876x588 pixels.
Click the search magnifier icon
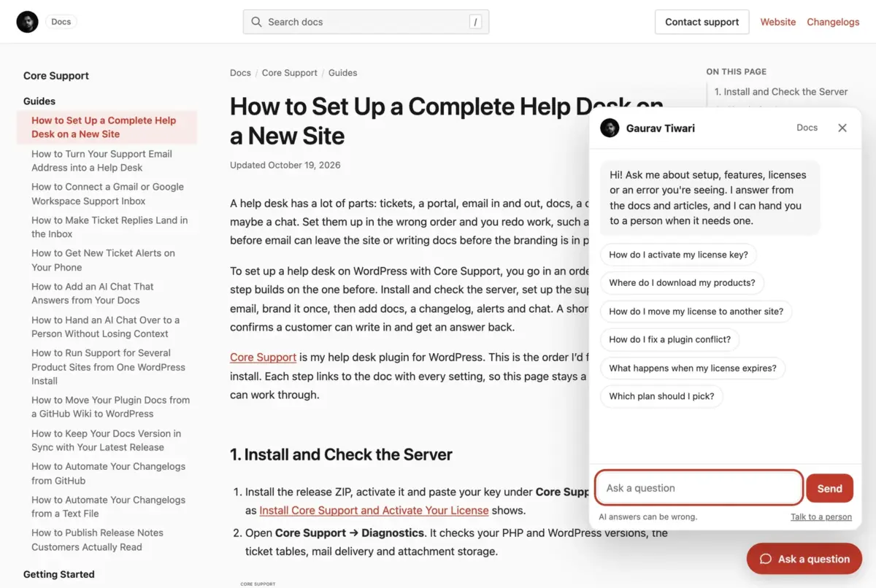pos(256,22)
